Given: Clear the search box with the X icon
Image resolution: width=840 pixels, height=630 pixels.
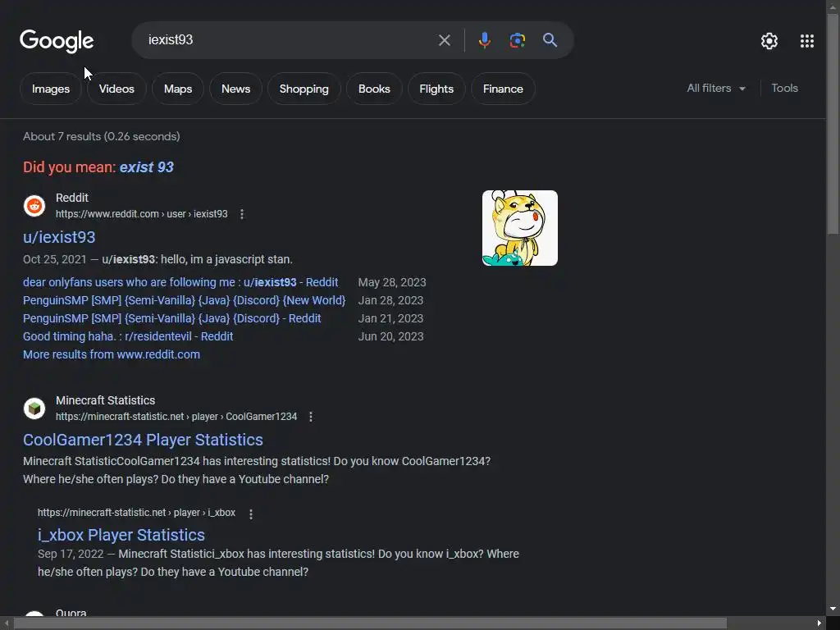Looking at the screenshot, I should pyautogui.click(x=444, y=40).
